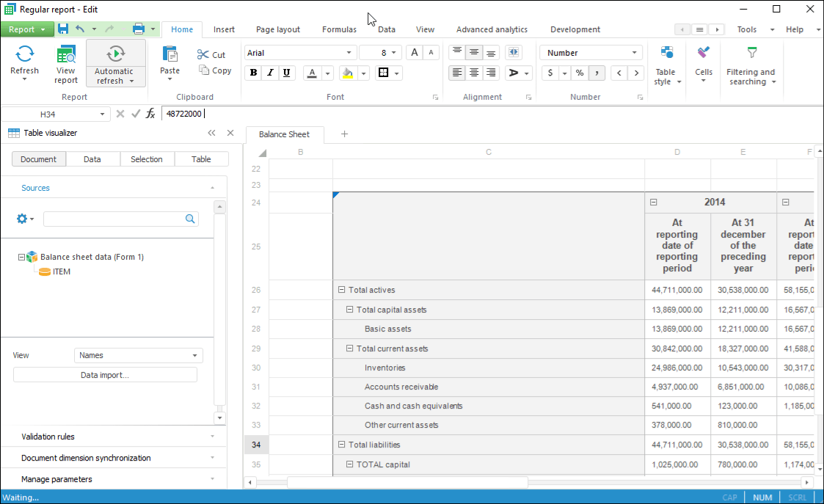Click the Paste clipboard icon
This screenshot has width=824, height=504.
coord(169,56)
